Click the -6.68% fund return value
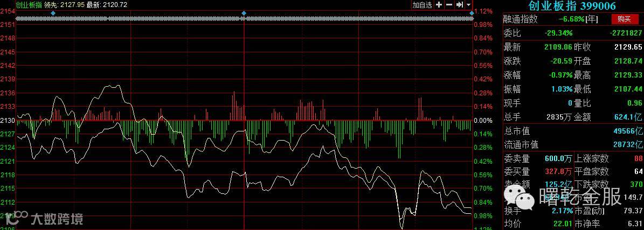644x230 pixels. tap(571, 19)
